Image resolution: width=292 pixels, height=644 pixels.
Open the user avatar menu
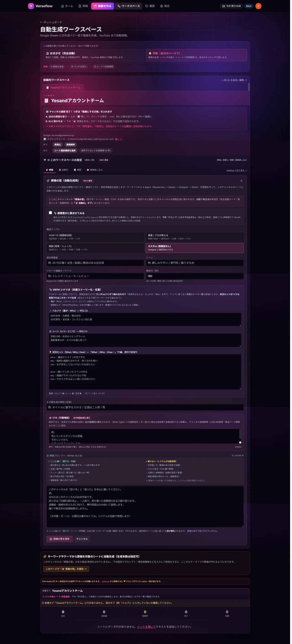click(x=258, y=6)
